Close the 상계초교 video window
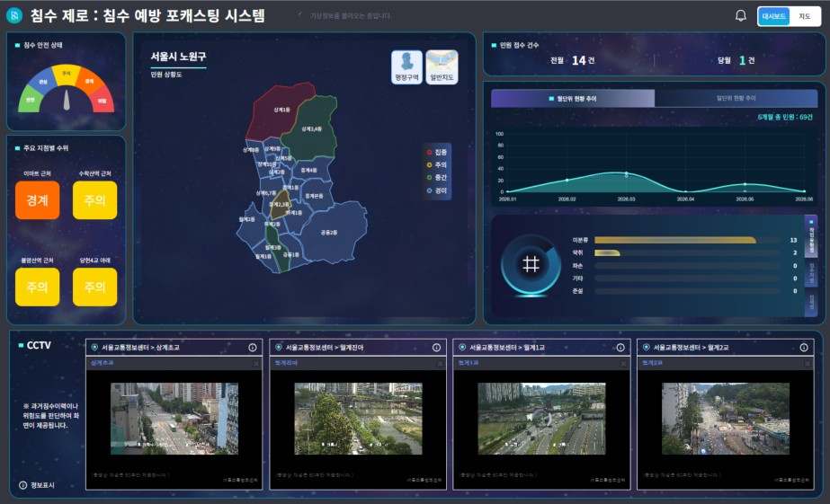This screenshot has height=504, width=830. click(256, 364)
